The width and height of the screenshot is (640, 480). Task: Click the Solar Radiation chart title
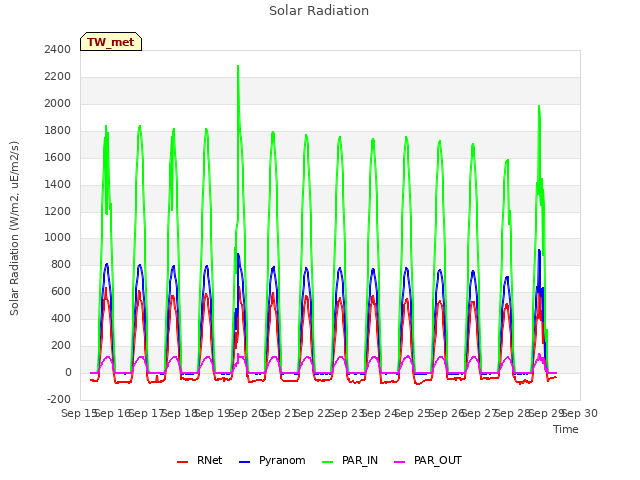pos(319,11)
